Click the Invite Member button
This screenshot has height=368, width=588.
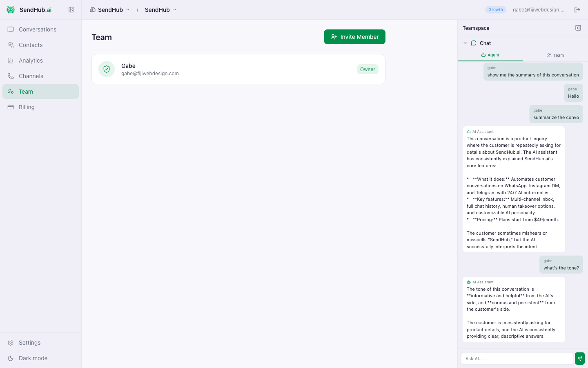[354, 37]
